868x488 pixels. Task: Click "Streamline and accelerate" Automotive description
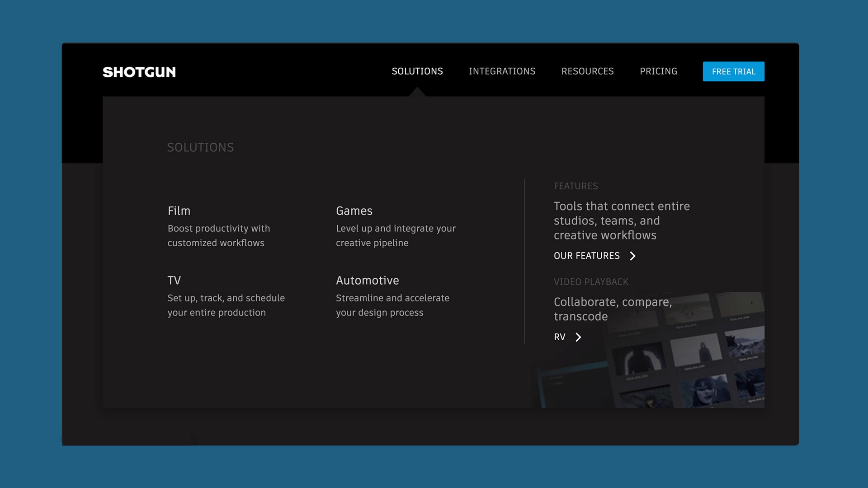pyautogui.click(x=392, y=305)
